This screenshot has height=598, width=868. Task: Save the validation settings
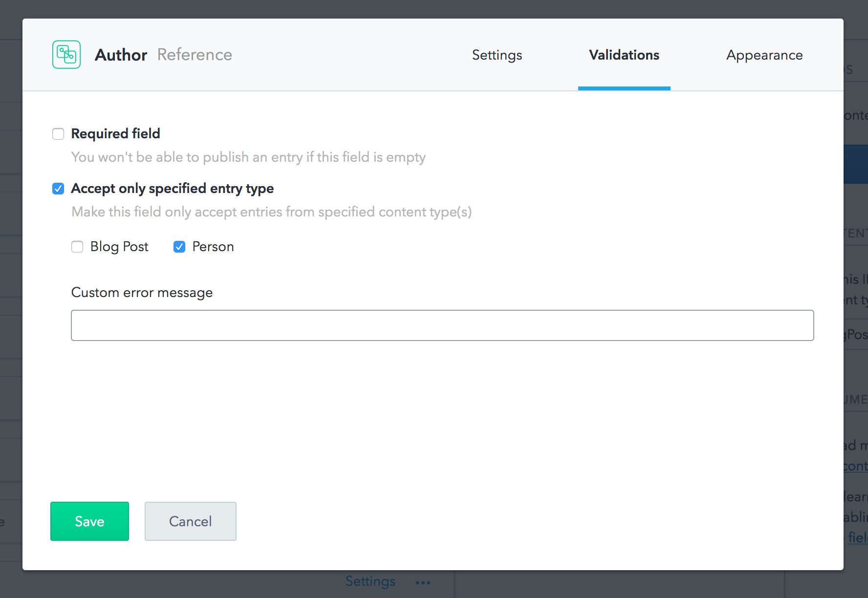tap(89, 521)
